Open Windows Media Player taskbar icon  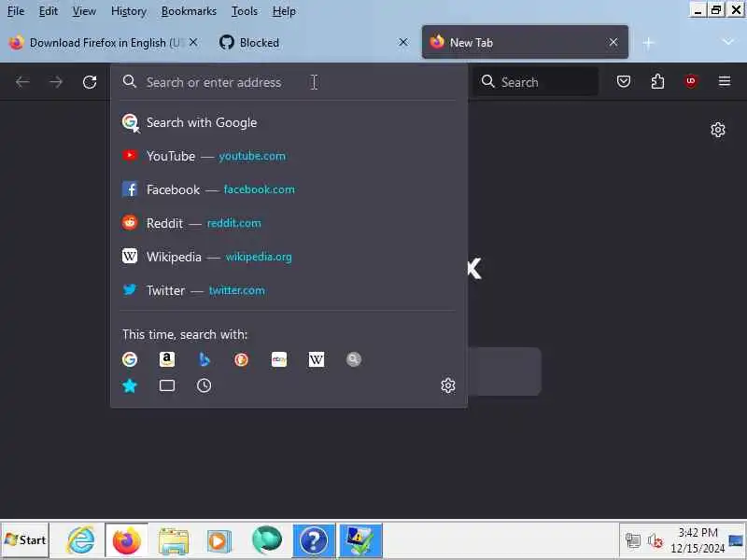[x=219, y=541]
